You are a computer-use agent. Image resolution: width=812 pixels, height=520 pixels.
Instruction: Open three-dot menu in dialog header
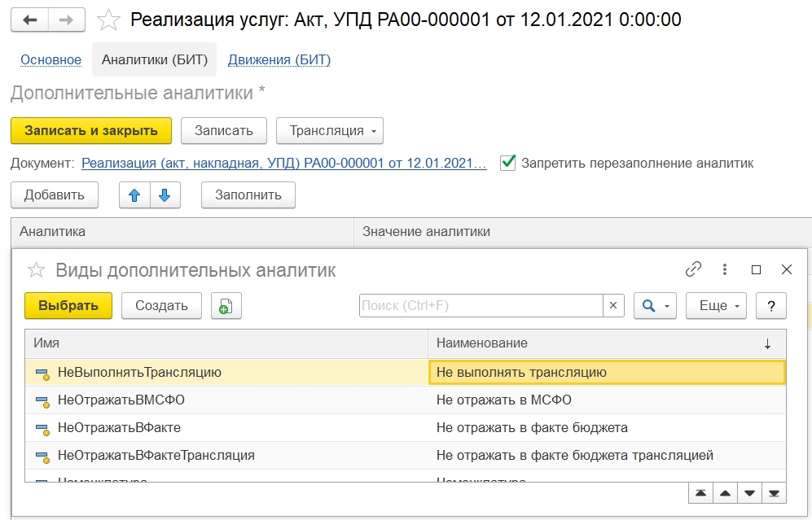tap(724, 270)
